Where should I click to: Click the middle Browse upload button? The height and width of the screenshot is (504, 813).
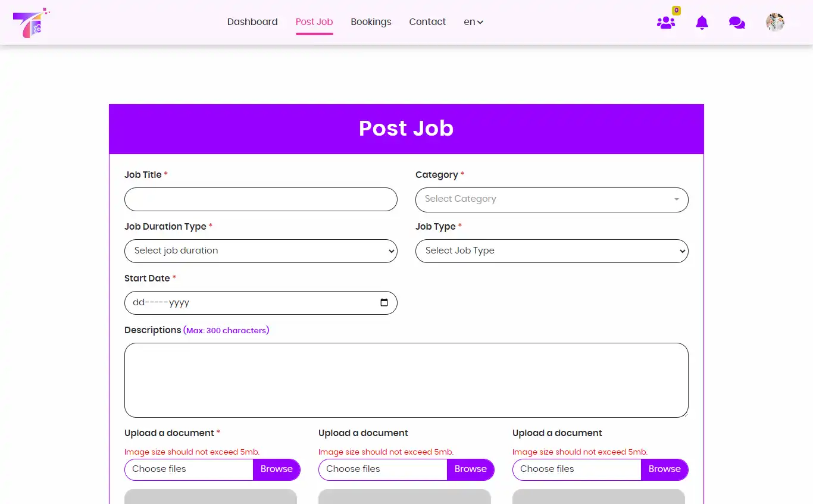click(x=471, y=469)
